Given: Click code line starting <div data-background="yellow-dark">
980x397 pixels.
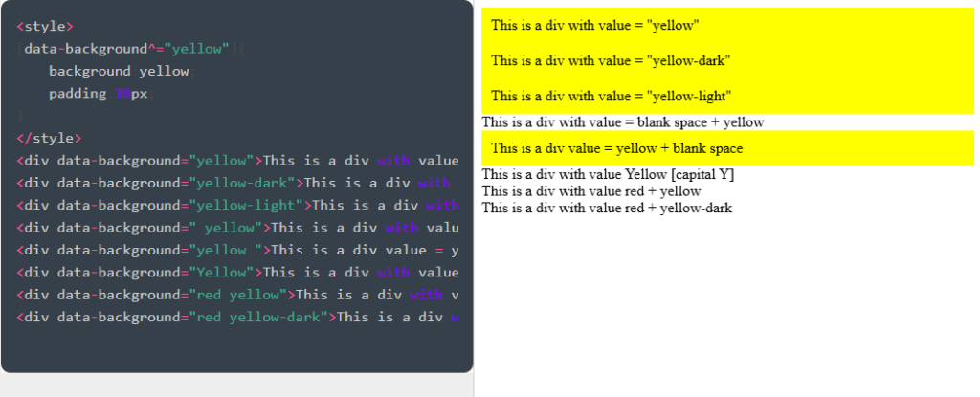Looking at the screenshot, I should (237, 183).
